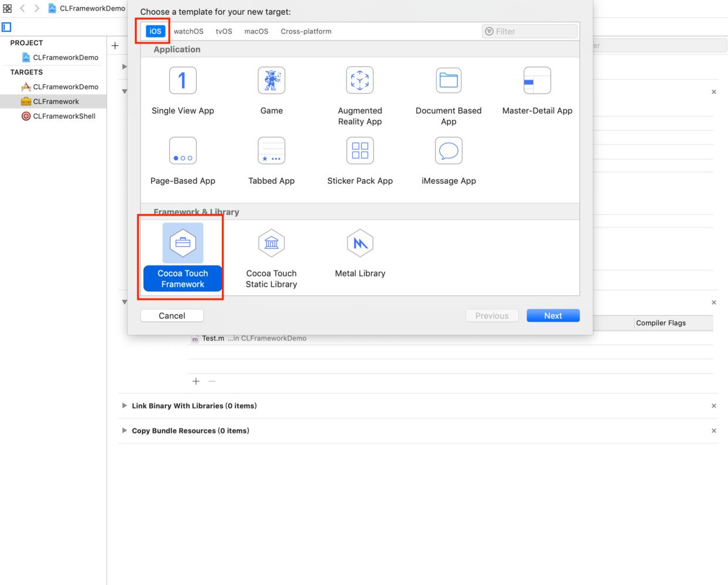Image resolution: width=728 pixels, height=585 pixels.
Task: Select the Test.m source file row
Action: pyautogui.click(x=450, y=338)
